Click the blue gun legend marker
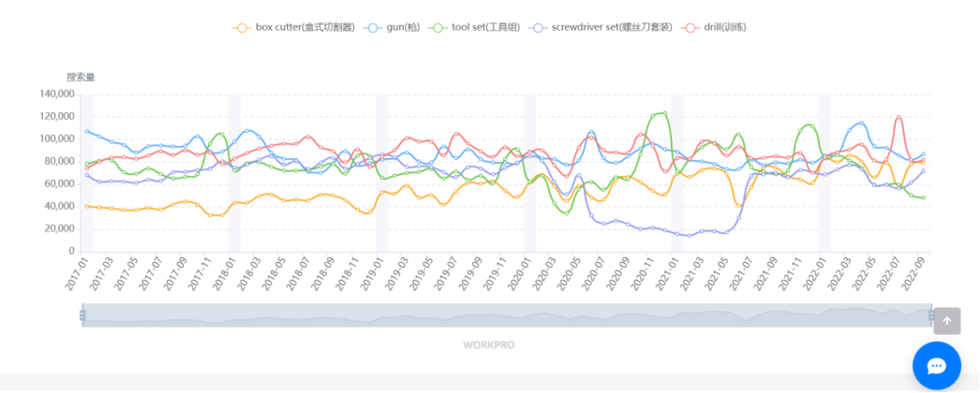The image size is (980, 393). point(373,27)
